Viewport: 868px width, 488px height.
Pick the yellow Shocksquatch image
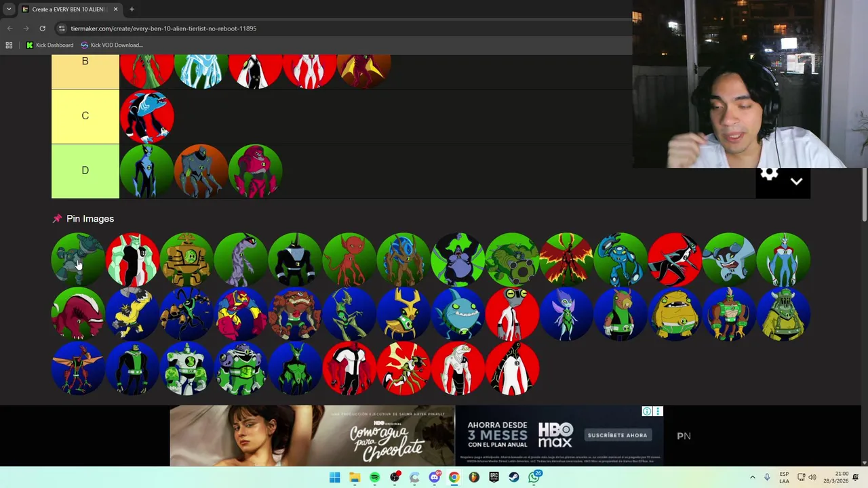tap(132, 313)
